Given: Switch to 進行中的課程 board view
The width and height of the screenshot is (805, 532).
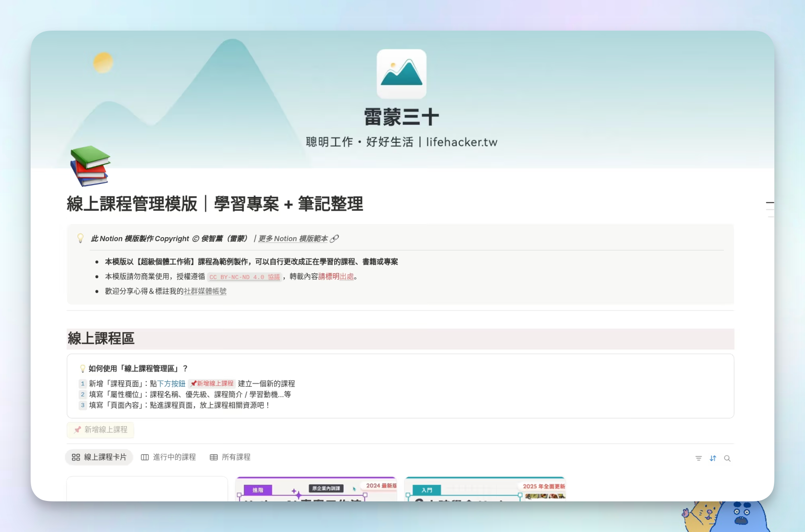Looking at the screenshot, I should pos(168,457).
